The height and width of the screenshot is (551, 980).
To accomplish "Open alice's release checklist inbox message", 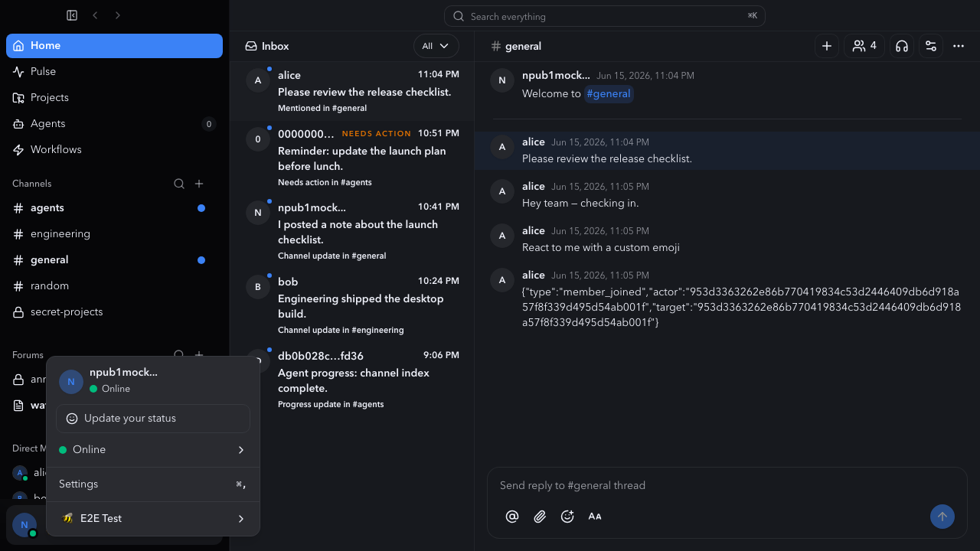I will [352, 91].
